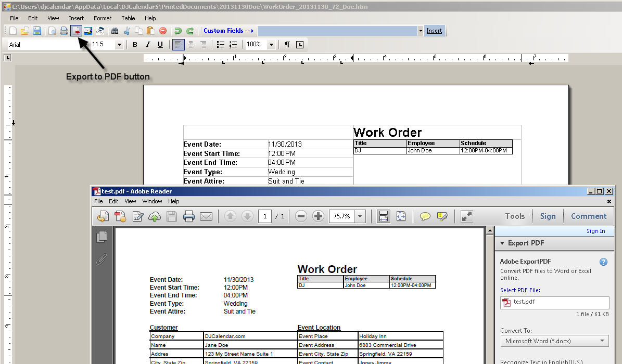The width and height of the screenshot is (622, 364).
Task: Toggle underline formatting
Action: (x=160, y=45)
